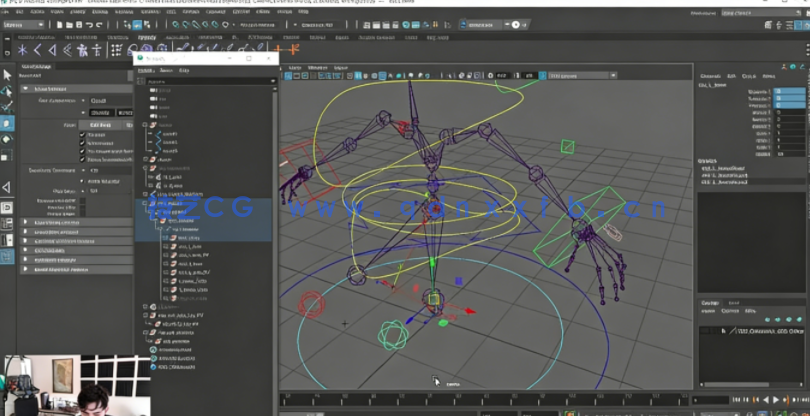Choose the Paint Selection tool in the toolbox

tap(7, 106)
